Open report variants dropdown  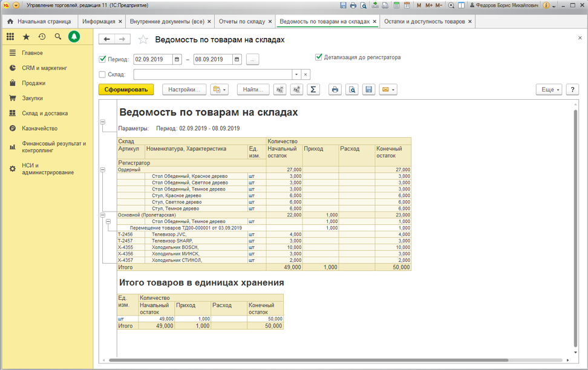click(220, 89)
